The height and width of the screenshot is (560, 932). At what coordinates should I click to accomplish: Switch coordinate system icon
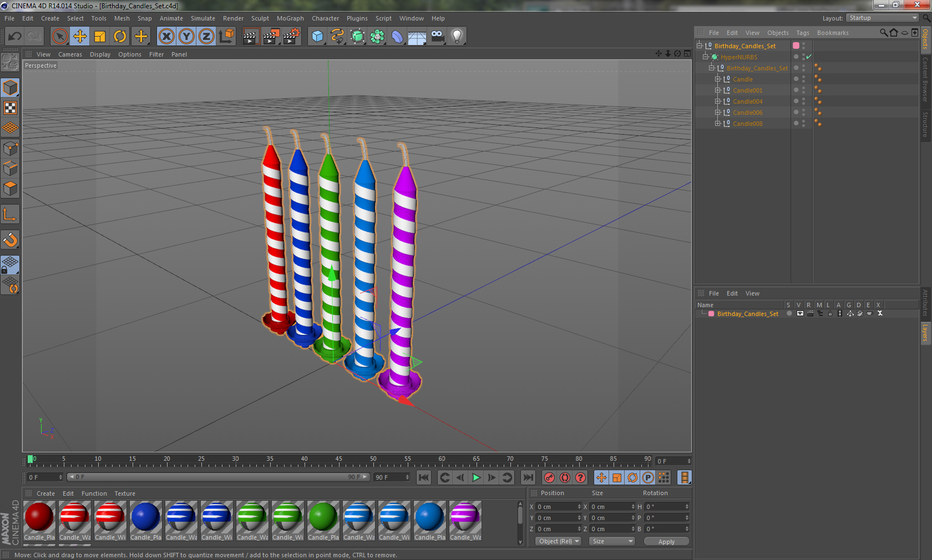[x=226, y=37]
